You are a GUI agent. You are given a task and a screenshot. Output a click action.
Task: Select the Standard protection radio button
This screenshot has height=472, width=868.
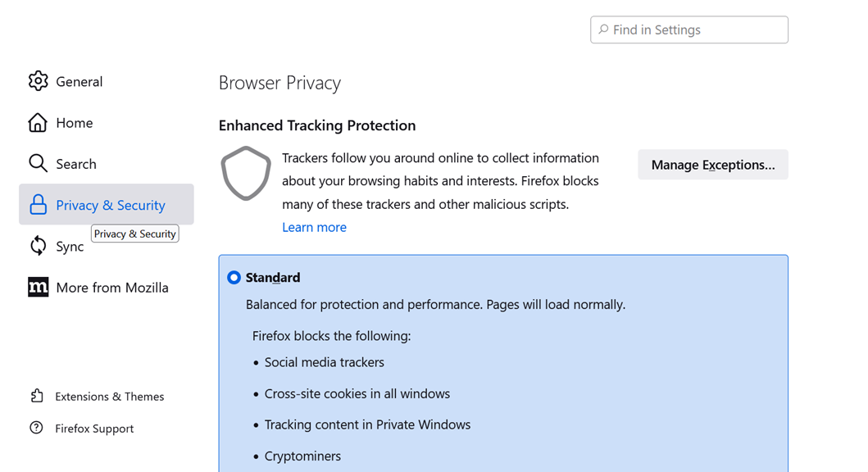click(234, 278)
